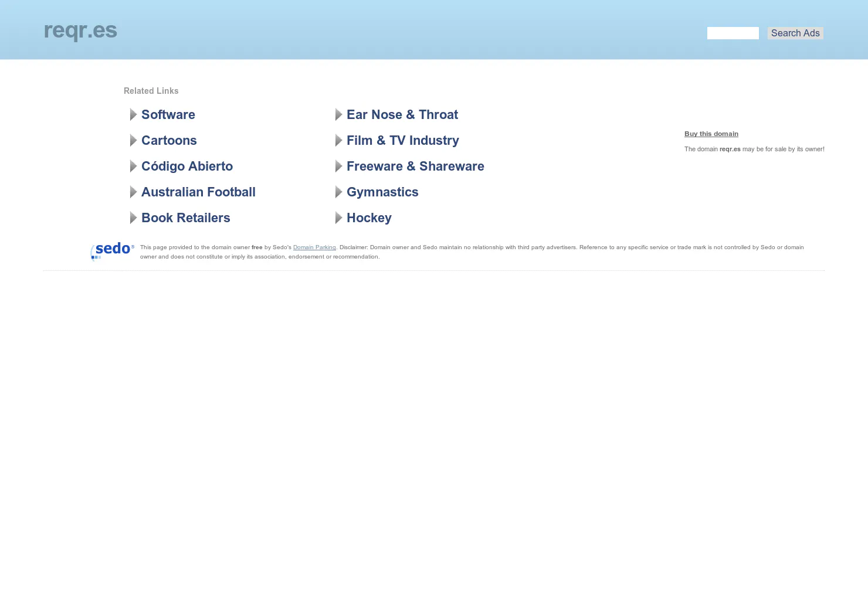This screenshot has width=868, height=608.
Task: Open the Hockey related link
Action: point(369,218)
